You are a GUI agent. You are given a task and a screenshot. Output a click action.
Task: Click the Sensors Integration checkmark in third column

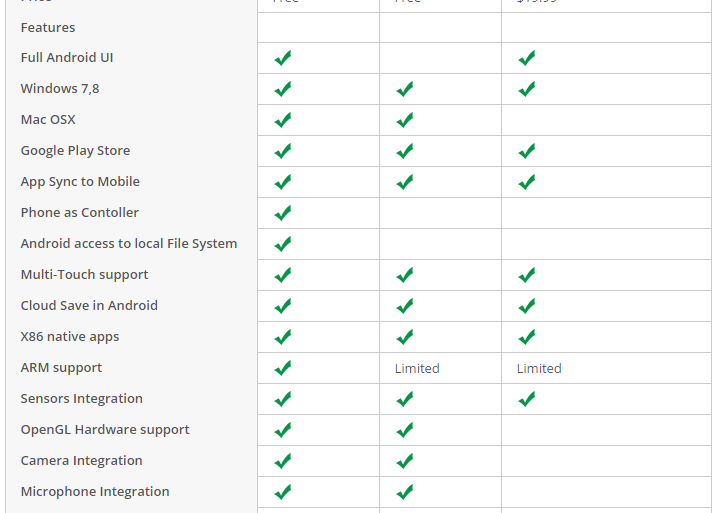coord(527,399)
